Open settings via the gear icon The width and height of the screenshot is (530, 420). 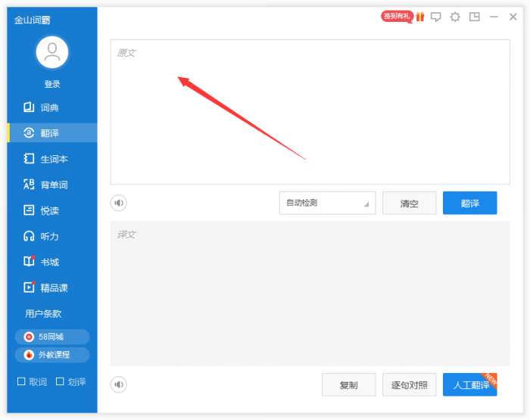click(455, 17)
